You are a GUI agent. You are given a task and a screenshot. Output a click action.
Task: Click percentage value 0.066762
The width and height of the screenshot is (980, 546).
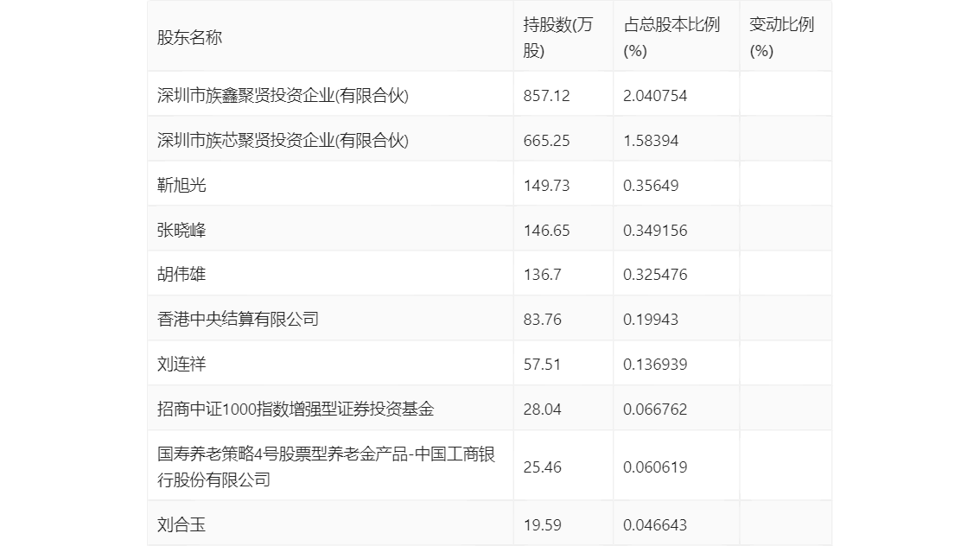coord(655,409)
